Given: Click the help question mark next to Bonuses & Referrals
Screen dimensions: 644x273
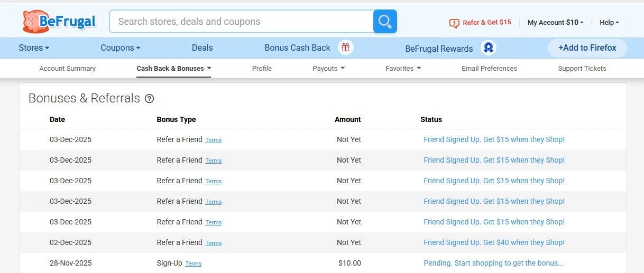Looking at the screenshot, I should click(150, 98).
